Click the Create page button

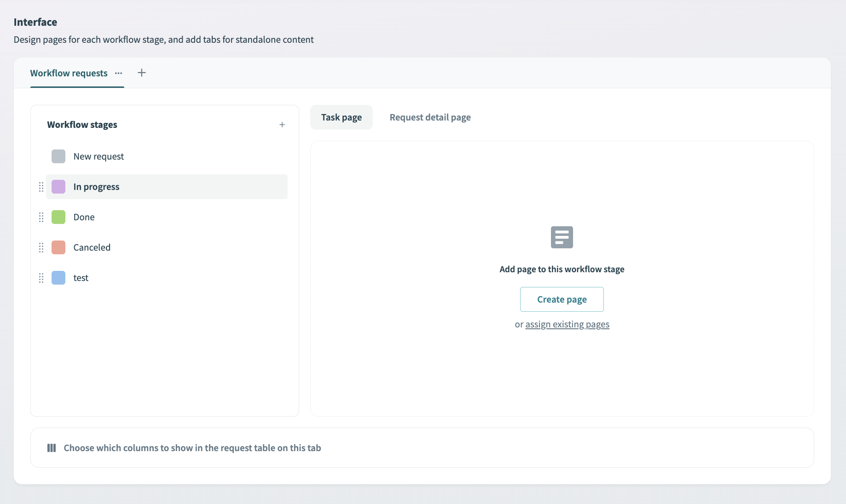562,299
